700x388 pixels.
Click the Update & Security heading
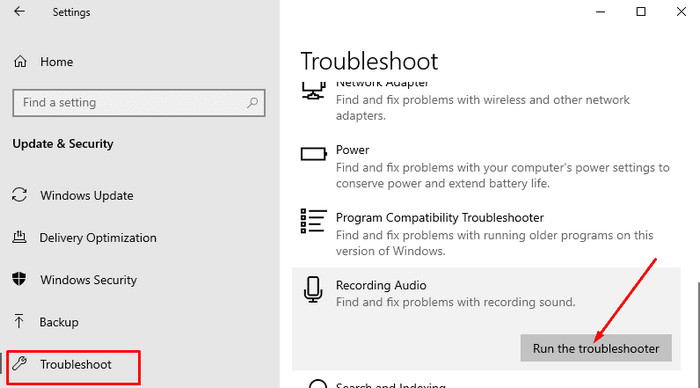63,144
